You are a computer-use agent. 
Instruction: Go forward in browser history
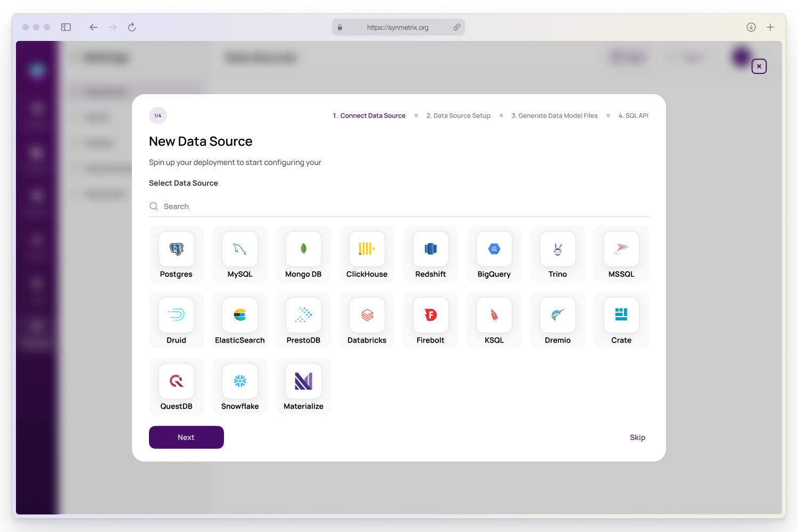tap(113, 27)
